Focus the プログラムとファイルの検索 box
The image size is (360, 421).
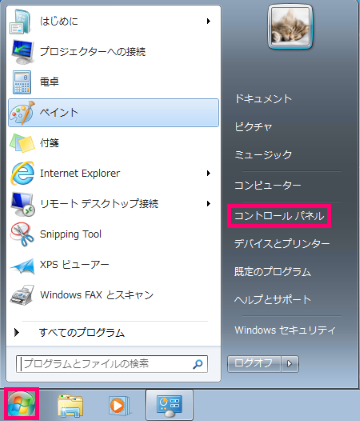click(x=112, y=364)
